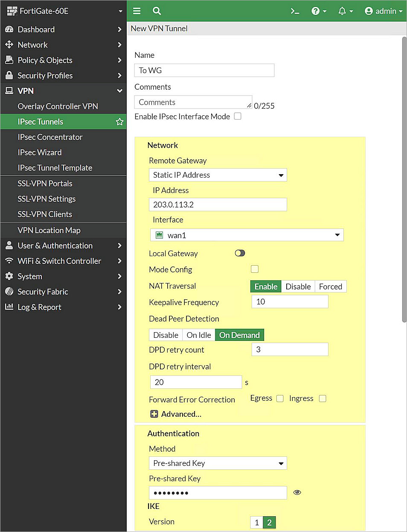This screenshot has height=532, width=407.
Task: Click the hamburger menu icon in top bar
Action: (x=137, y=11)
